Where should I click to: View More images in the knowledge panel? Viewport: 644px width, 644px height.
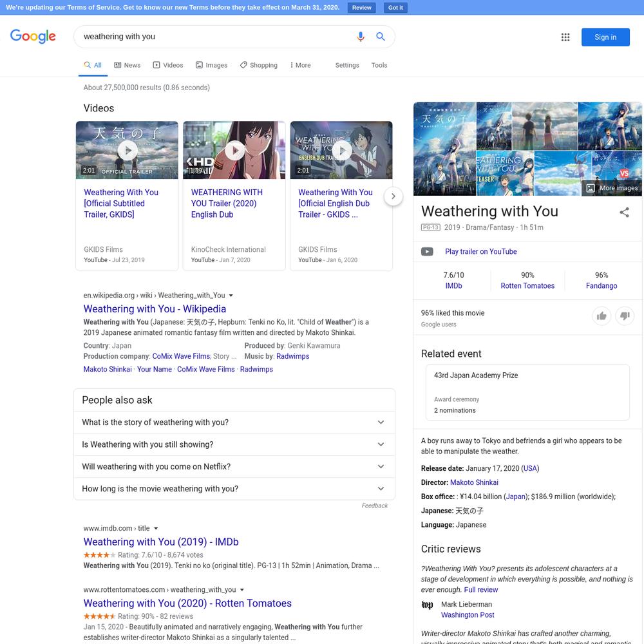(612, 188)
